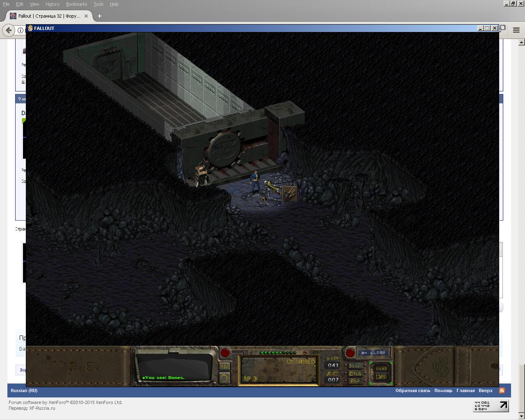Minimize the Fallout game window
Screen dimensions: 525x420
click(480, 28)
